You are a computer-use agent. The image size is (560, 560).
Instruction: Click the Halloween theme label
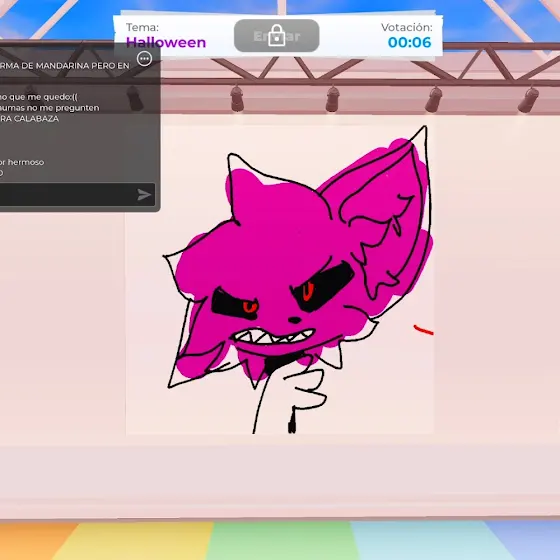[x=166, y=42]
